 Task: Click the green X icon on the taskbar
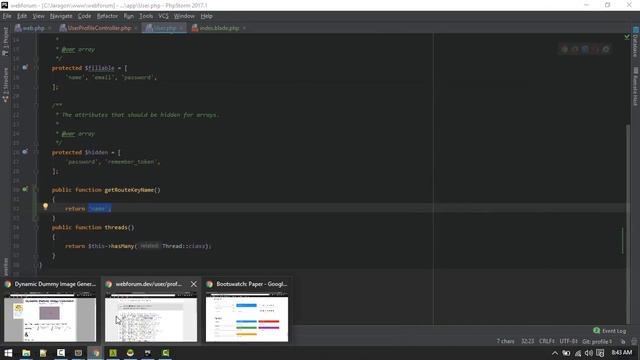pyautogui.click(x=113, y=353)
